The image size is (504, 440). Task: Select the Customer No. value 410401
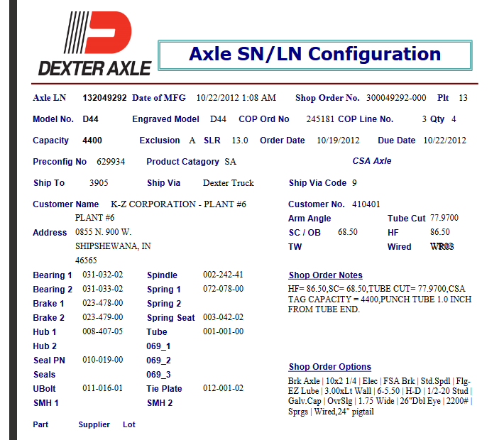(x=366, y=204)
